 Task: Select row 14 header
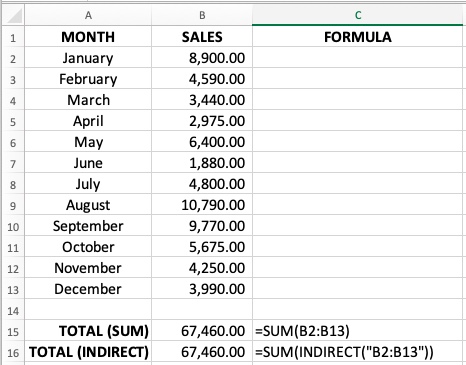tap(13, 310)
